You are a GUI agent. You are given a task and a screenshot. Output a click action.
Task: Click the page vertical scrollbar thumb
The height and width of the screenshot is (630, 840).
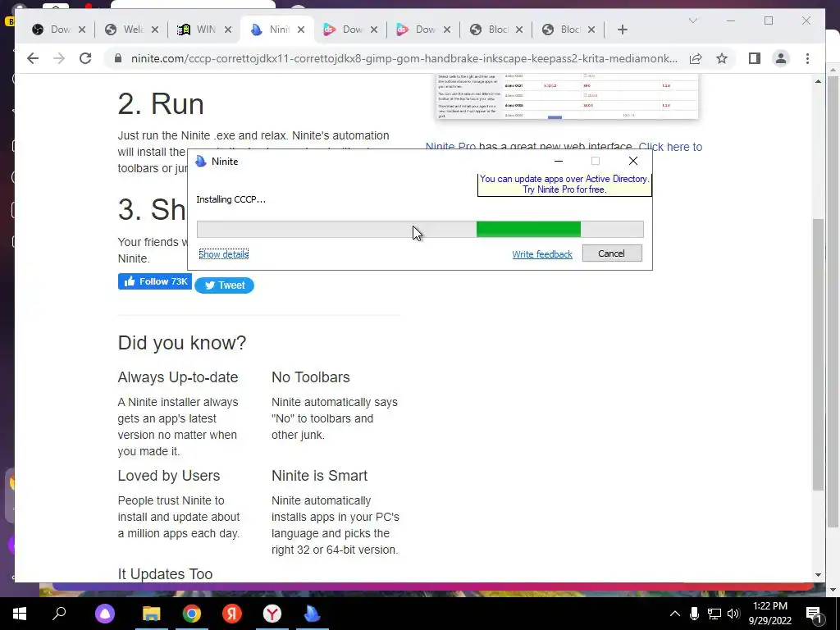pyautogui.click(x=818, y=354)
